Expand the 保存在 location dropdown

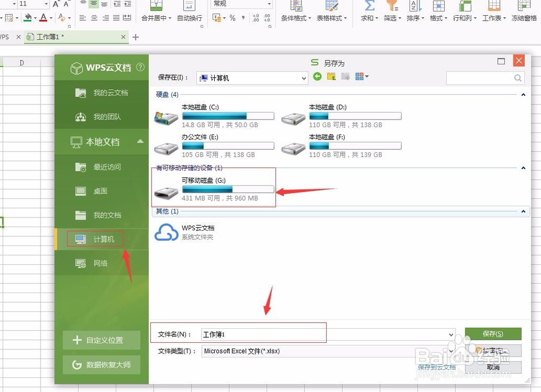(x=304, y=78)
